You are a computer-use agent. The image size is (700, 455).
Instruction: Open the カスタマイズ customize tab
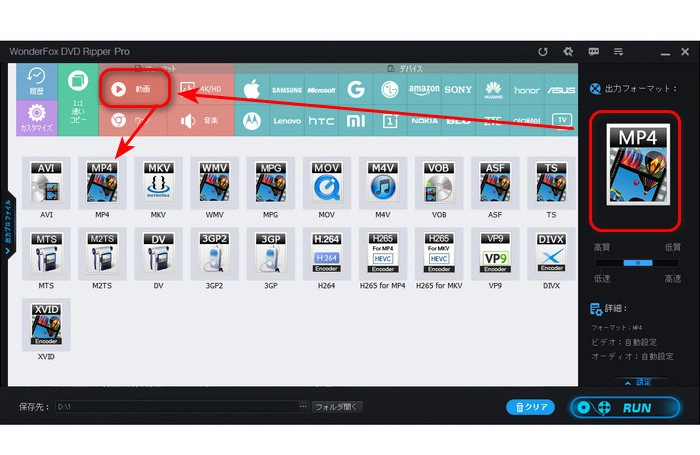37,118
